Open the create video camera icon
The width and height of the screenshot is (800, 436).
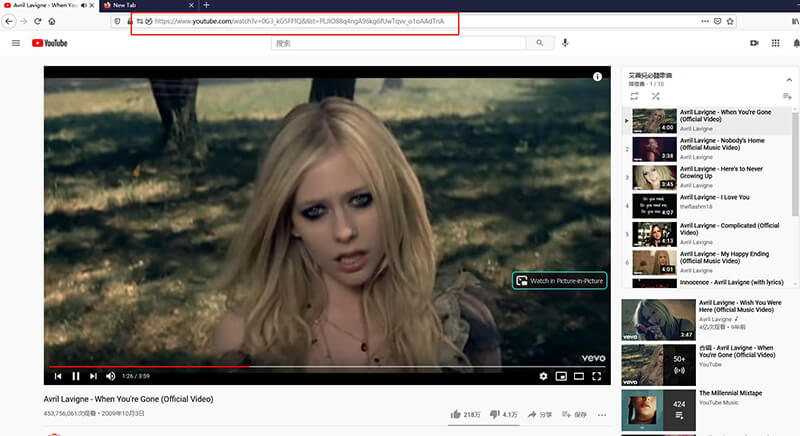point(754,43)
